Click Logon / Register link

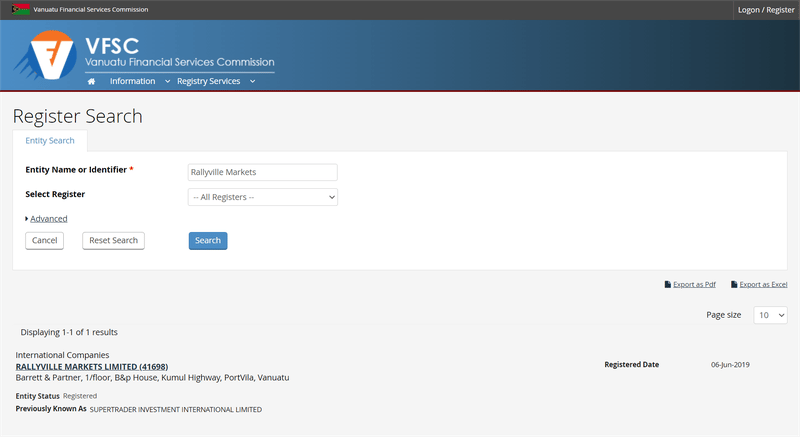coord(766,10)
